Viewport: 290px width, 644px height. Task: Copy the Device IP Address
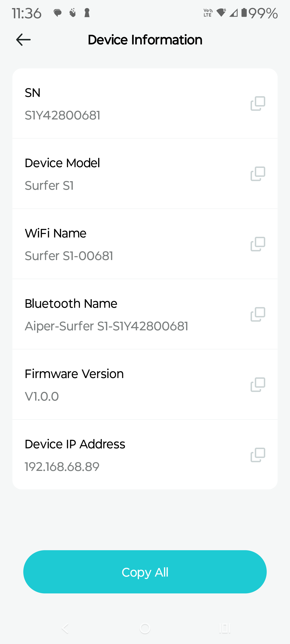(258, 455)
